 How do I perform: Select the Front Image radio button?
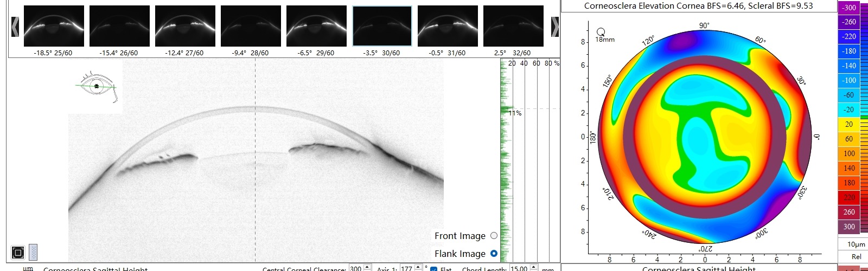tap(494, 235)
